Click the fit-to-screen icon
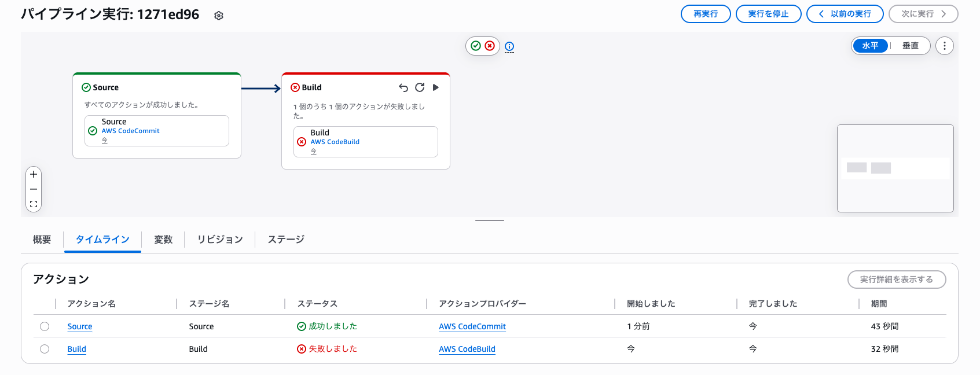This screenshot has width=980, height=375. [x=34, y=204]
